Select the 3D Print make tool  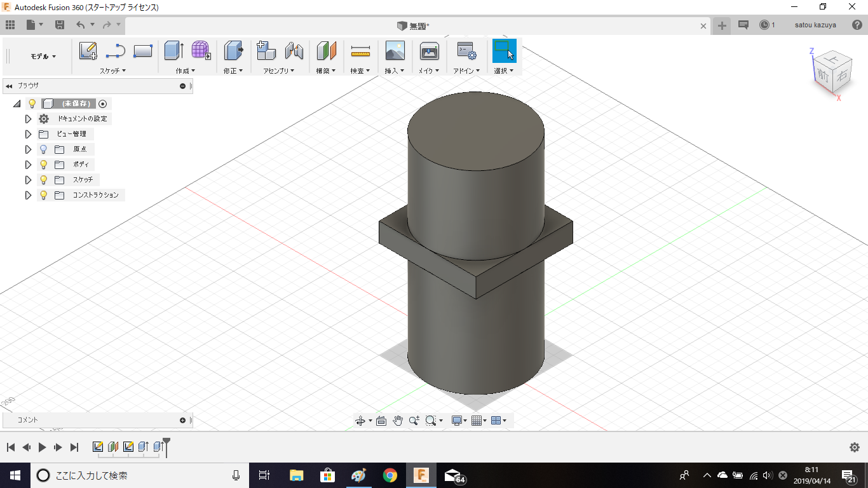[x=429, y=51]
